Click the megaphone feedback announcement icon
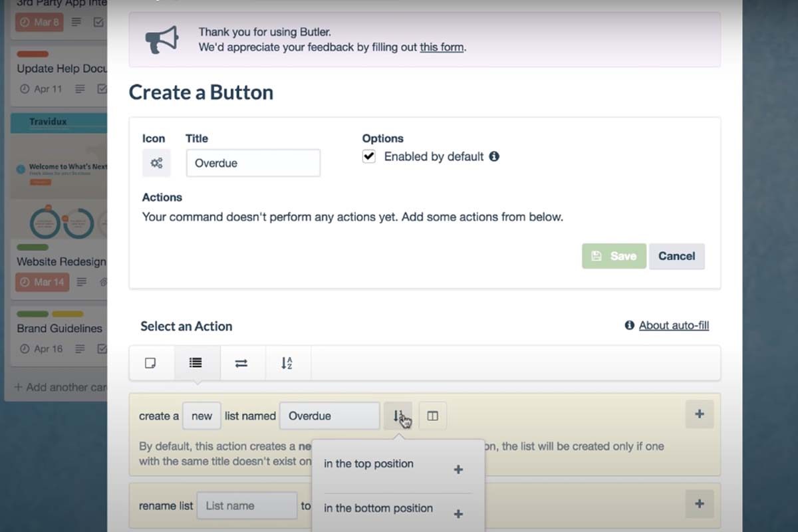The height and width of the screenshot is (532, 798). [162, 39]
